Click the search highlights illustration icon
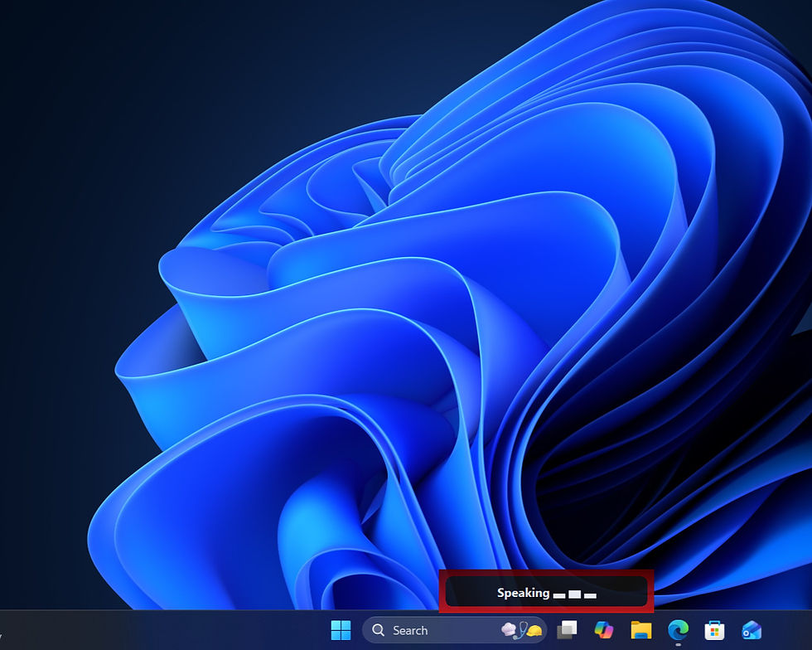This screenshot has height=650, width=812. coord(522,630)
